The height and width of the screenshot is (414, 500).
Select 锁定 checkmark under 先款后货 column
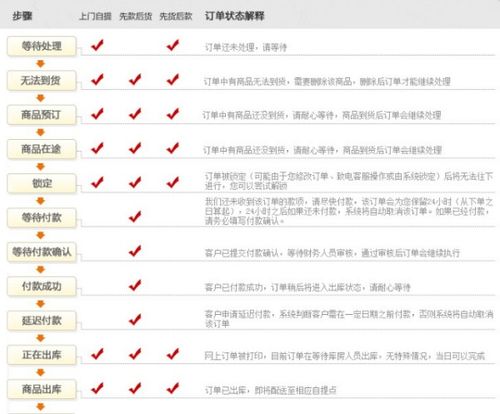[x=135, y=182]
